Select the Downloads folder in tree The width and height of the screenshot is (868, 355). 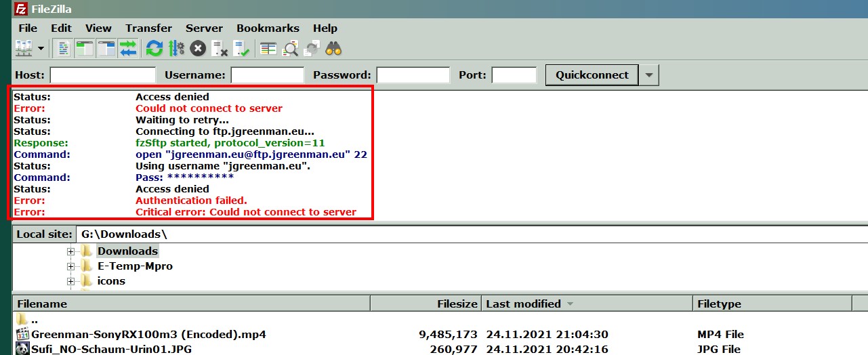pos(127,251)
